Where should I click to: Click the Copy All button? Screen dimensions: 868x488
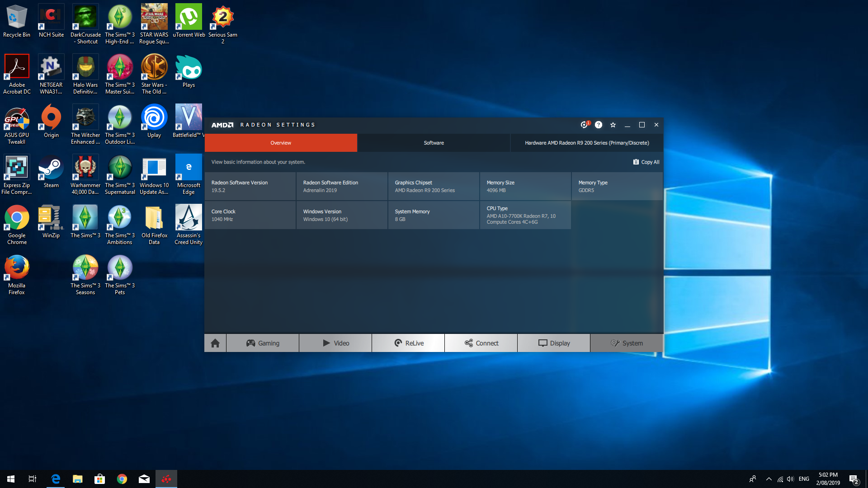coord(646,162)
